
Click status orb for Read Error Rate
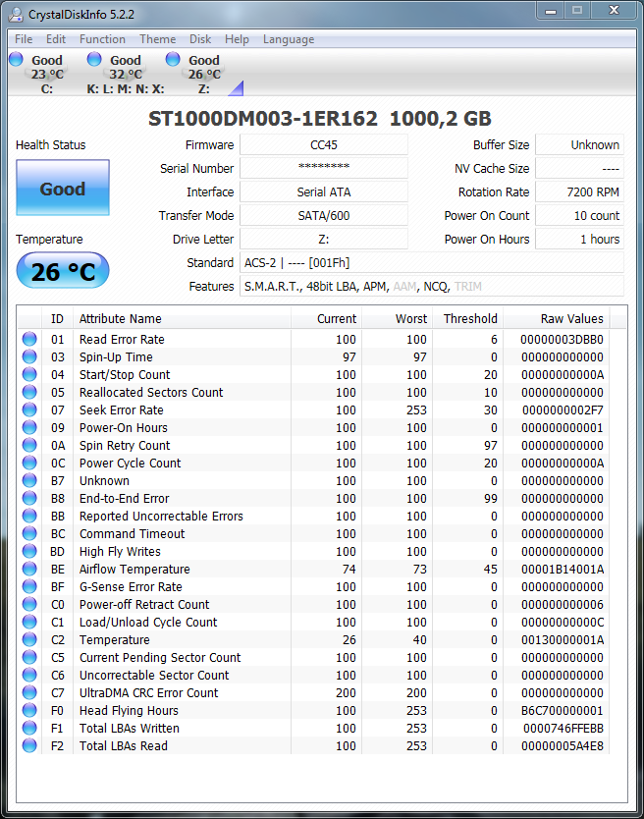coord(29,339)
